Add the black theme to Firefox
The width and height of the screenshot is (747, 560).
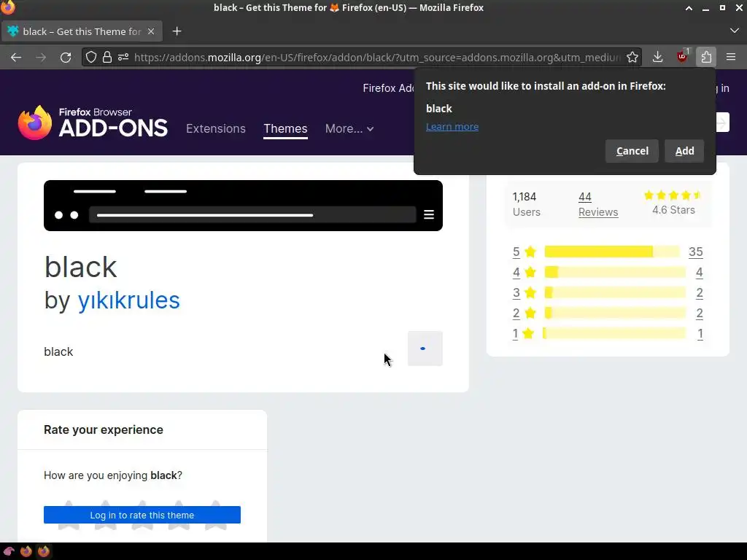pyautogui.click(x=684, y=151)
